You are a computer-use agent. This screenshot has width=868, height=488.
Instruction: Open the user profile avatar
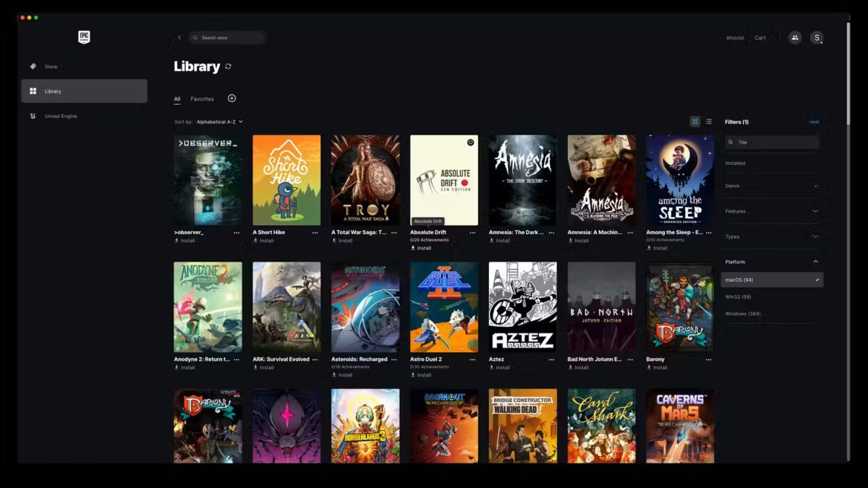click(817, 38)
